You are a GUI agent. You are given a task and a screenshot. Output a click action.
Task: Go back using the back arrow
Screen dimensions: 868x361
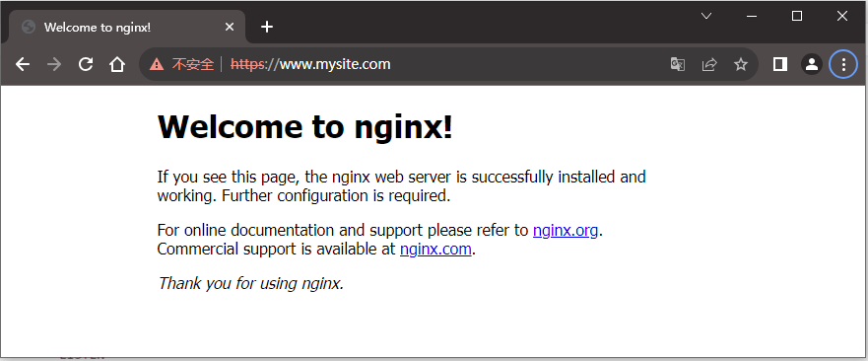tap(23, 64)
